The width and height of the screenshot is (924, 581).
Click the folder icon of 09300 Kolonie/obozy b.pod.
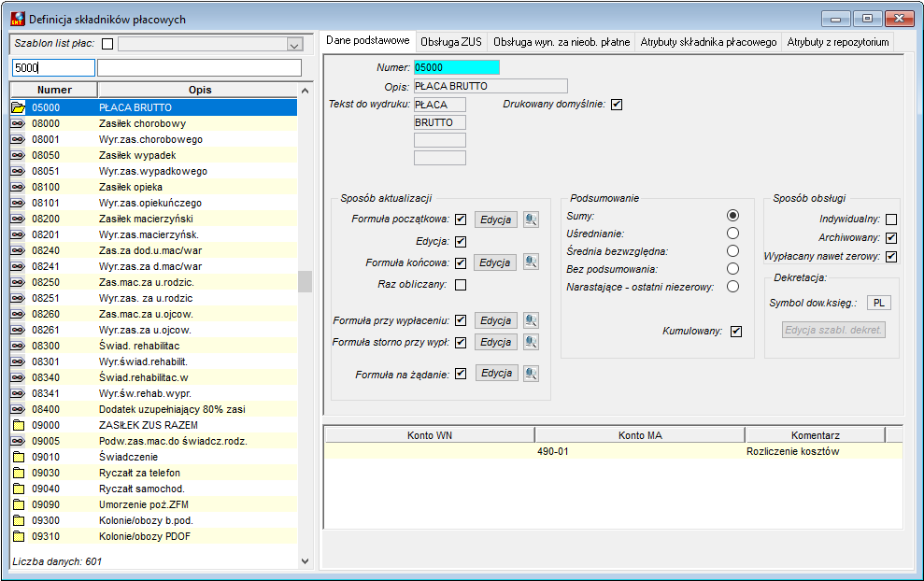pyautogui.click(x=19, y=521)
